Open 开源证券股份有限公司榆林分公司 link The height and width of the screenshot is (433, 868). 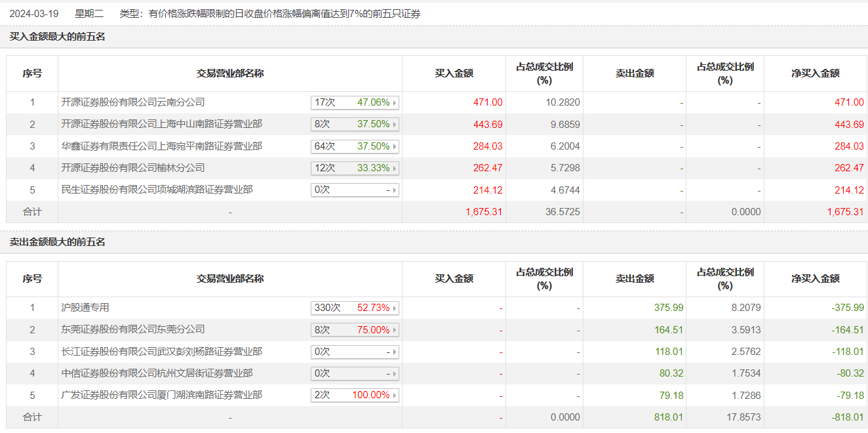pyautogui.click(x=133, y=168)
